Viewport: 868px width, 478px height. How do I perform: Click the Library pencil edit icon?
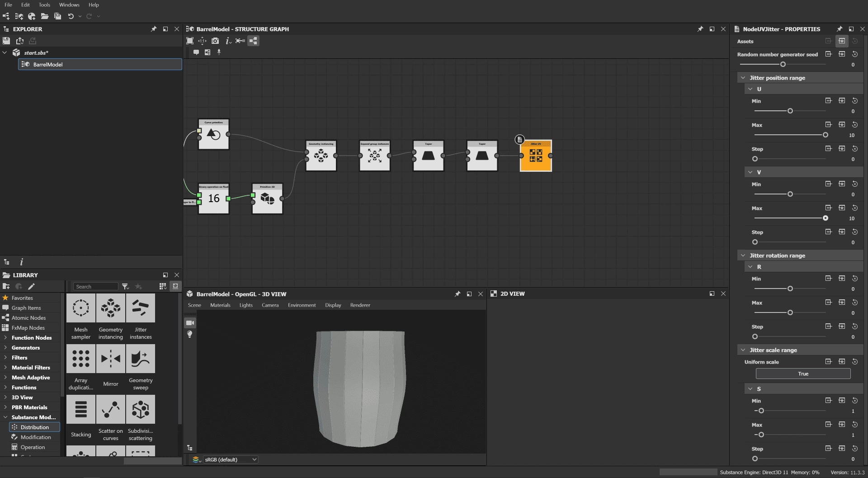[x=31, y=286]
